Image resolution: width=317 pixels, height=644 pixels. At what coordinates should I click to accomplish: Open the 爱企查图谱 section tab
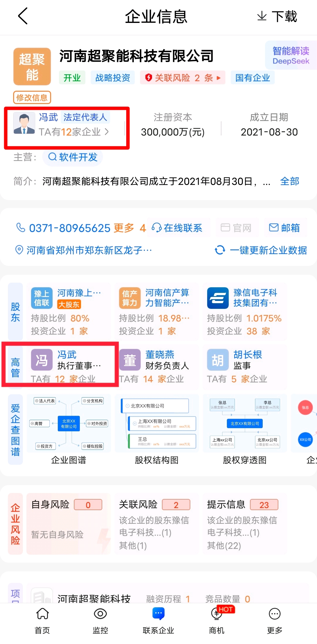pyautogui.click(x=15, y=430)
